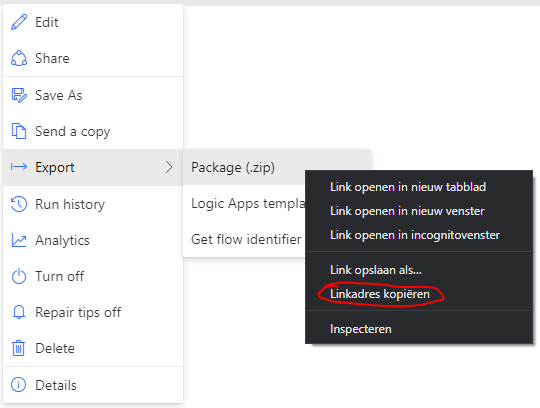Click the Run history clock icon
This screenshot has height=408, width=540.
click(x=19, y=204)
